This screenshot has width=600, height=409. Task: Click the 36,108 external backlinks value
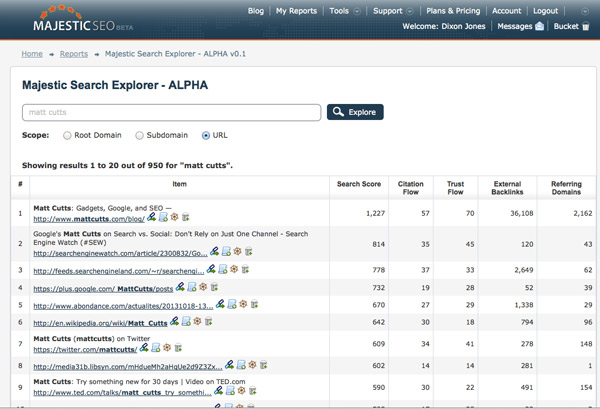(x=522, y=213)
